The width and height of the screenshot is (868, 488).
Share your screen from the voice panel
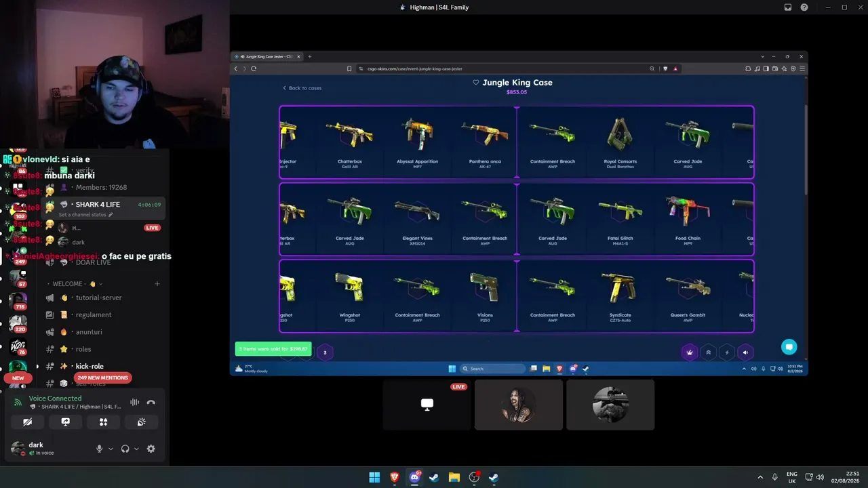[65, 422]
